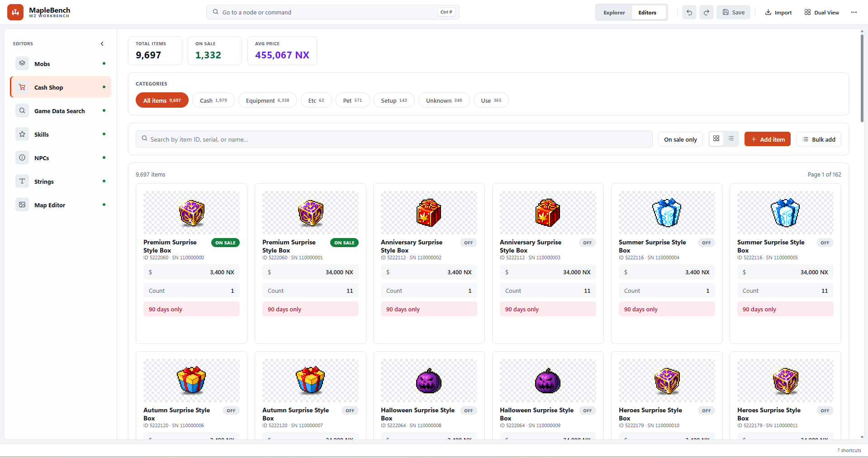Click Autumn Surprise Style Box thumbnail SN 110000006

191,381
